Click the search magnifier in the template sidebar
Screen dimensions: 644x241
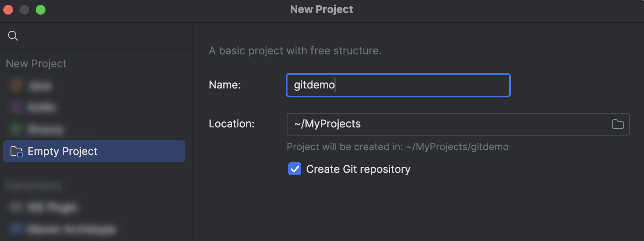tap(13, 36)
